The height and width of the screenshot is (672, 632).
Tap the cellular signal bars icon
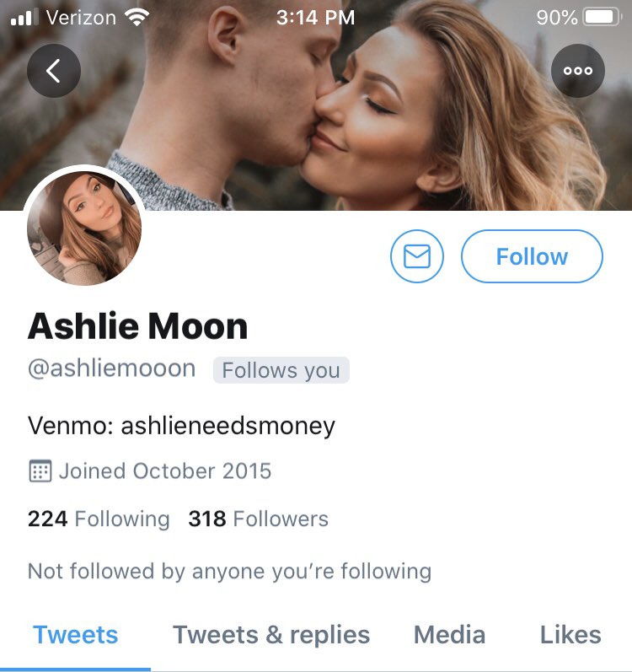[x=24, y=17]
